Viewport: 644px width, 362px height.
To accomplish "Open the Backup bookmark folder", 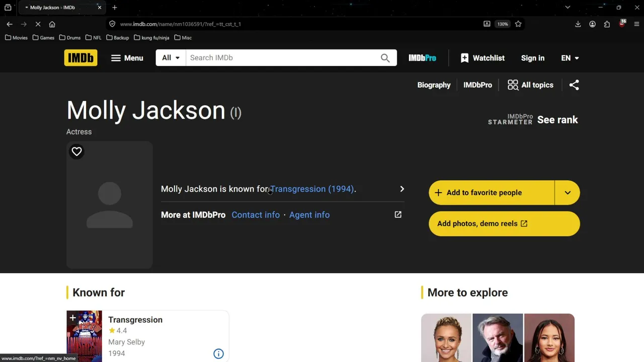I will click(x=118, y=38).
